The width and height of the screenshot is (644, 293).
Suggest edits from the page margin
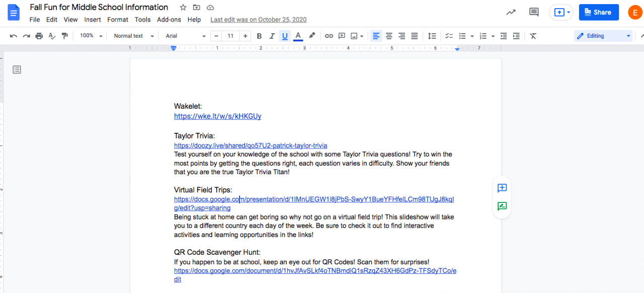(502, 206)
